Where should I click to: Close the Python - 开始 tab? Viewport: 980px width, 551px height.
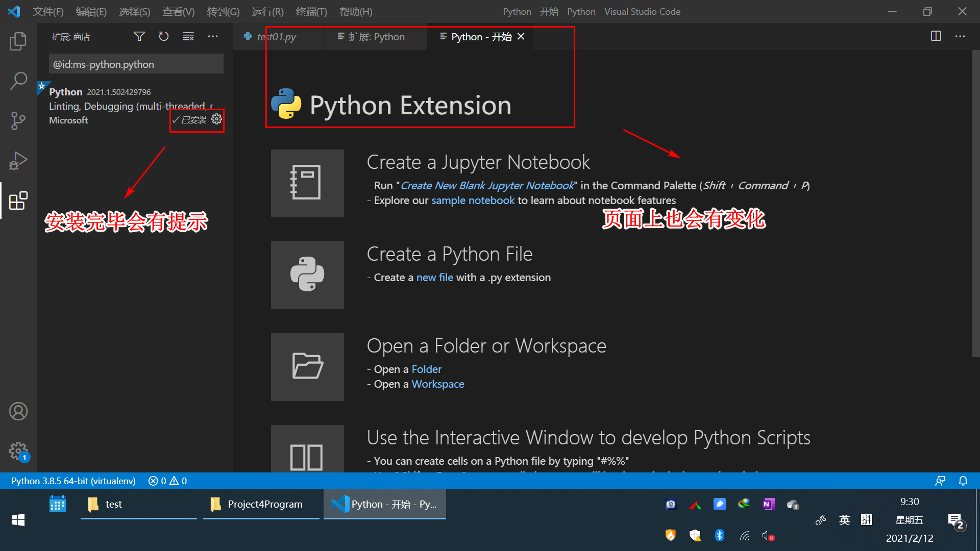521,36
